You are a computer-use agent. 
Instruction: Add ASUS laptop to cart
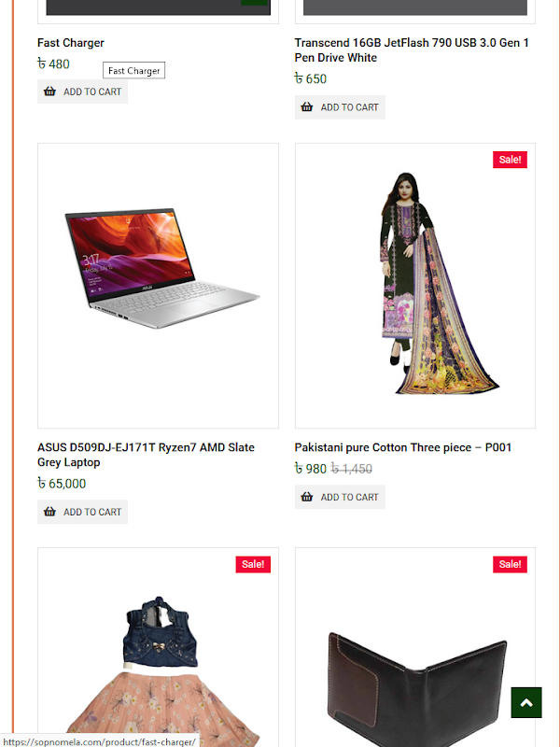click(x=82, y=512)
